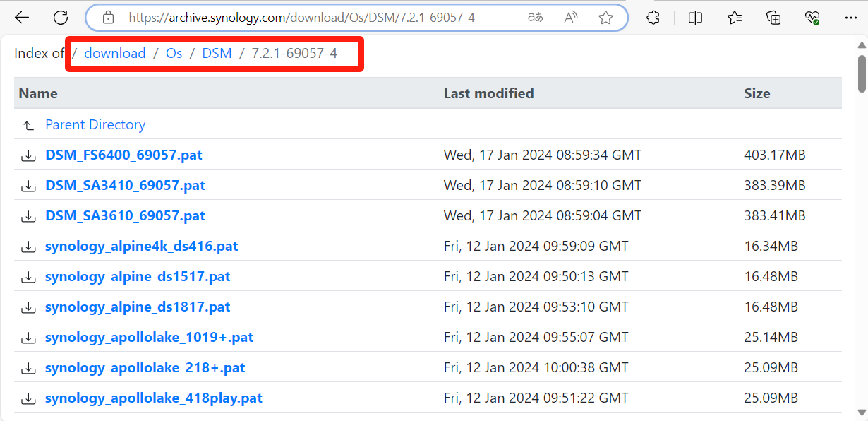Go up to Parent Directory

click(95, 124)
